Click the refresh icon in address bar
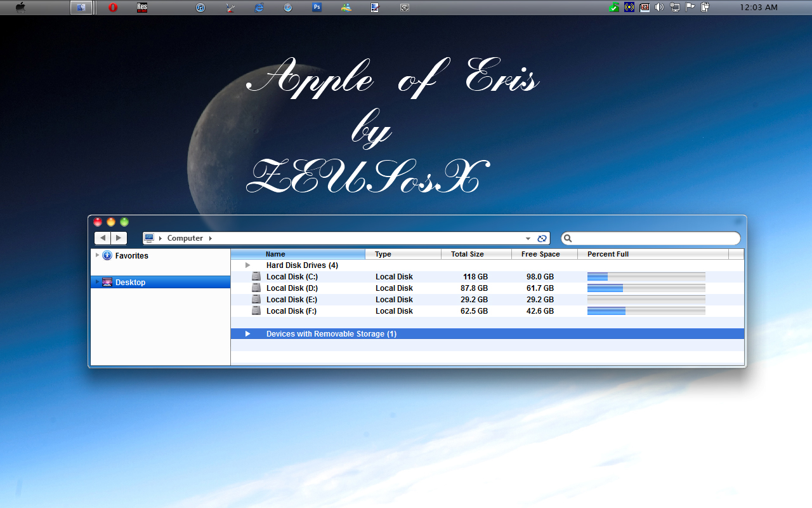The image size is (812, 508). pyautogui.click(x=542, y=239)
